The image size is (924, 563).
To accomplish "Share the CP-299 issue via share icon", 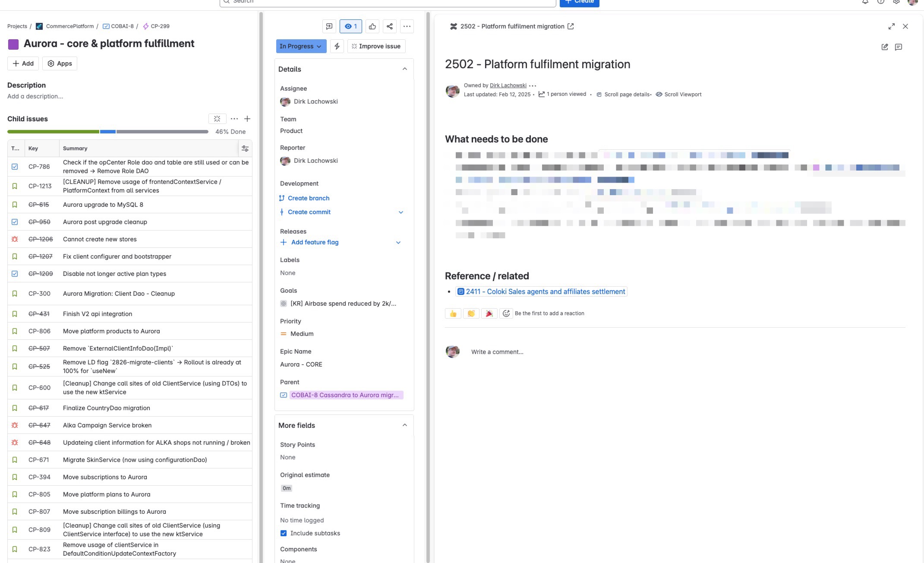I will pyautogui.click(x=389, y=26).
